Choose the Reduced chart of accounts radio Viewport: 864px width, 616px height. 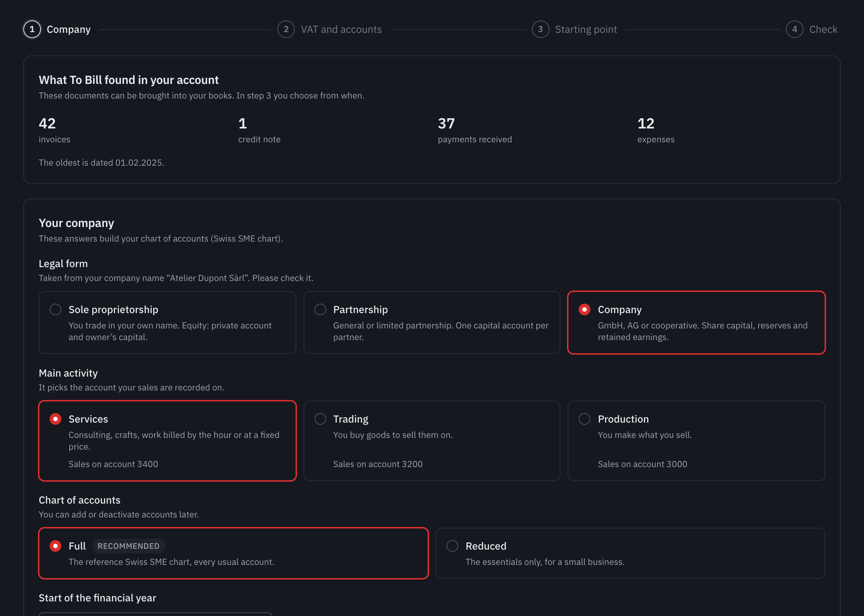[x=452, y=546]
